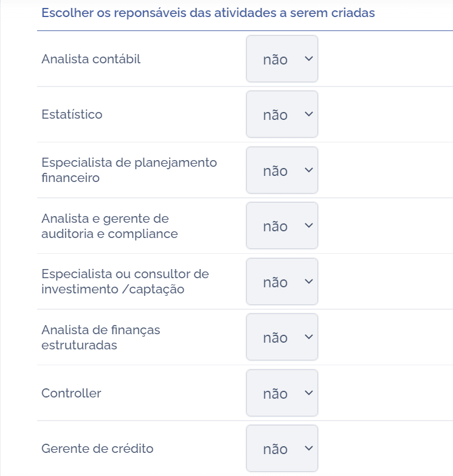This screenshot has width=453, height=476.
Task: Click the auditoria e compliance label
Action: coord(109,234)
